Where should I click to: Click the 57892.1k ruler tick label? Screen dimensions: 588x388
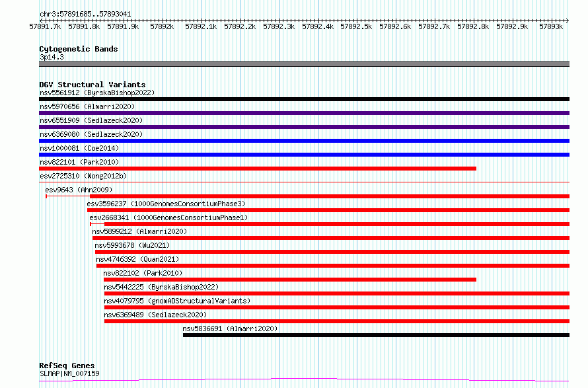[x=201, y=26]
